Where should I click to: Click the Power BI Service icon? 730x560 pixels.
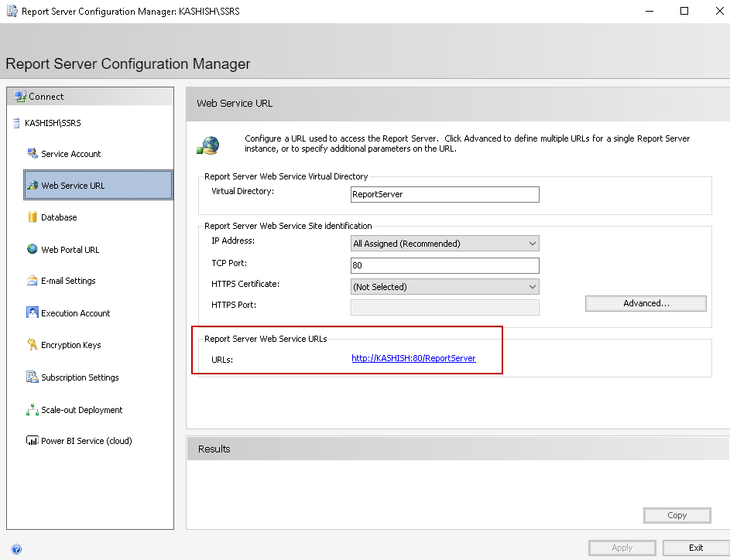click(33, 441)
